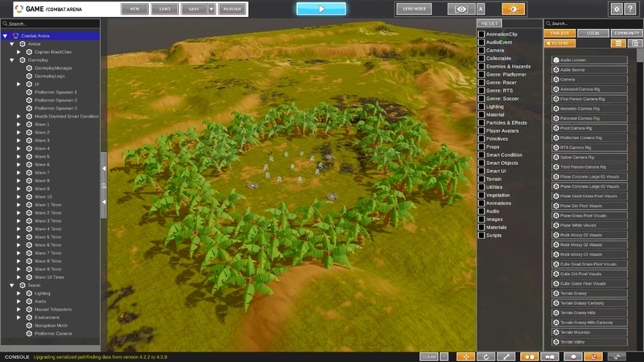This screenshot has height=362, width=644.
Task: Open the Save dropdown arrow
Action: pos(211,9)
